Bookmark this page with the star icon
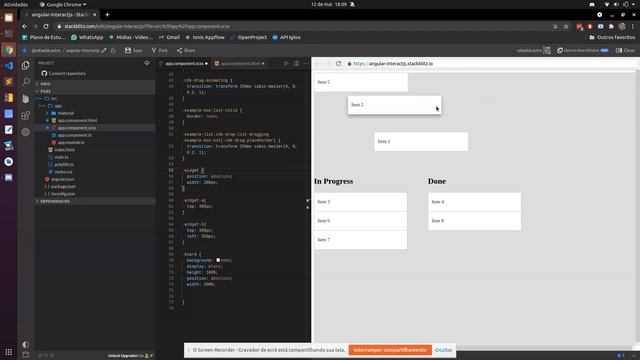This screenshot has height=360, width=640. (566, 27)
